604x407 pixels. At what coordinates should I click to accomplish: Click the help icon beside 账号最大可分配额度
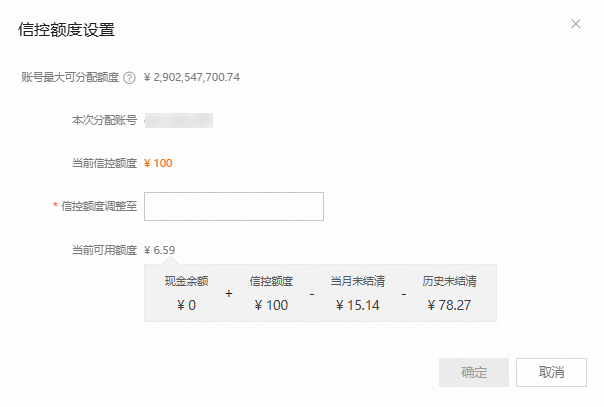tap(130, 77)
